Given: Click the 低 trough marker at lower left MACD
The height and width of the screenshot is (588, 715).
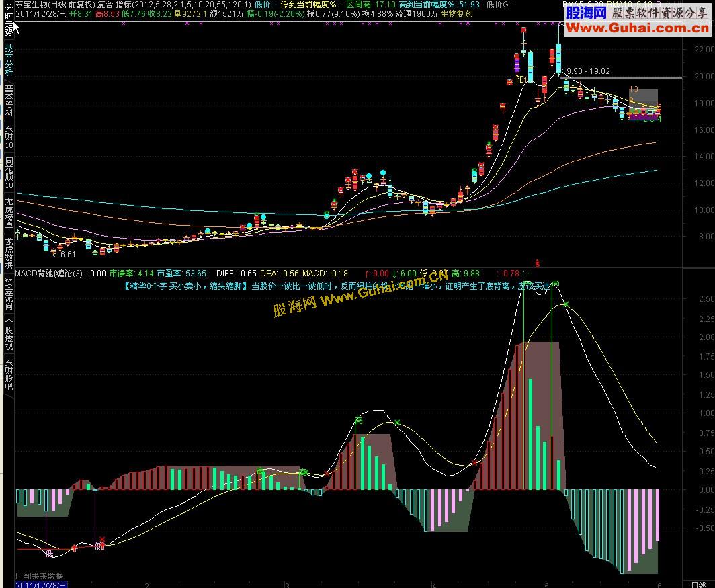Looking at the screenshot, I should 50,553.
